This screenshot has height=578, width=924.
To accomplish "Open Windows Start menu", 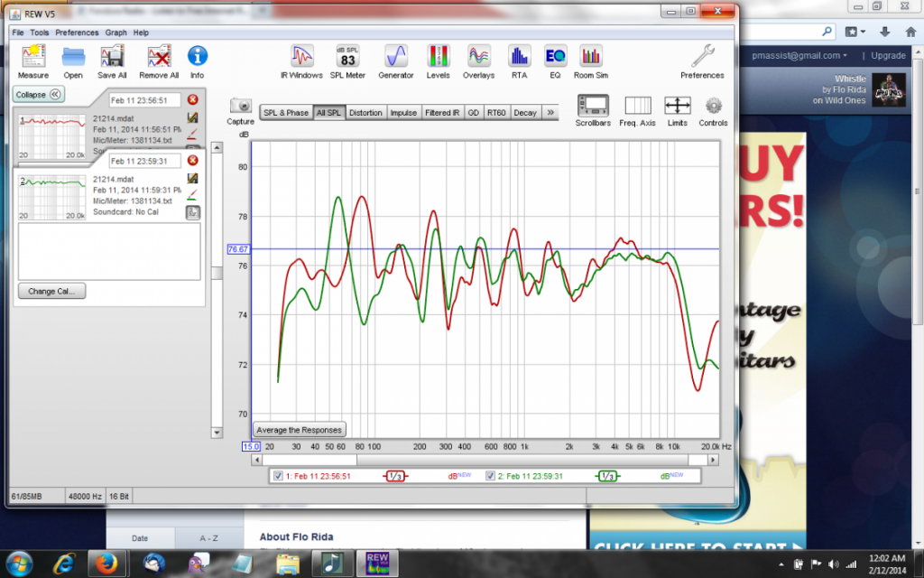I will [x=20, y=564].
